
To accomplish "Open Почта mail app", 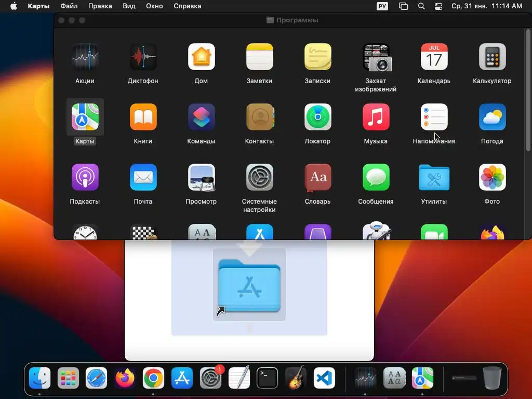I will [x=143, y=177].
